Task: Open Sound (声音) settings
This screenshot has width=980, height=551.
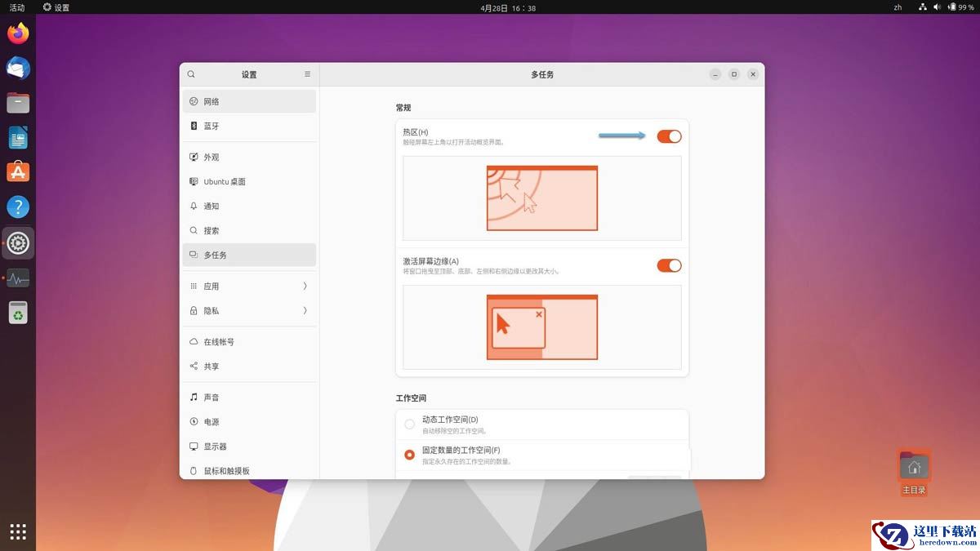Action: tap(249, 397)
